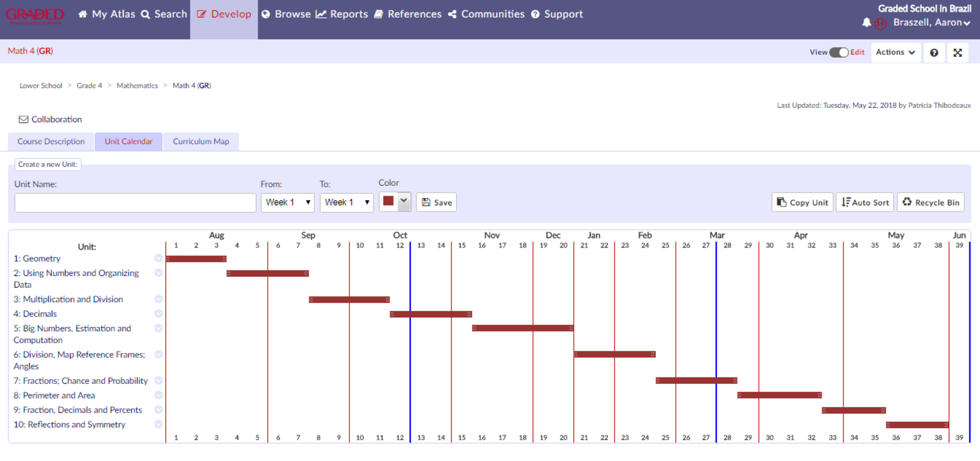Click the Copy Unit button
The width and height of the screenshot is (980, 461).
pos(802,202)
